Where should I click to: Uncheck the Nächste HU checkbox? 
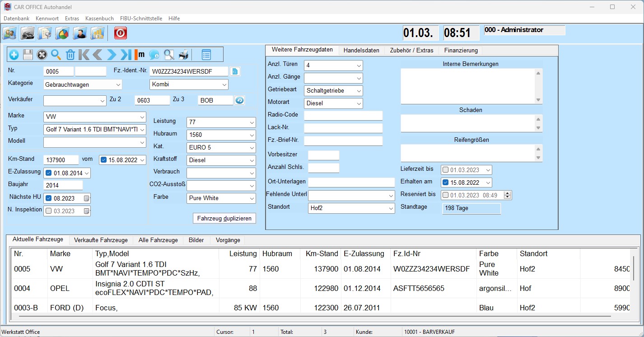tap(49, 198)
